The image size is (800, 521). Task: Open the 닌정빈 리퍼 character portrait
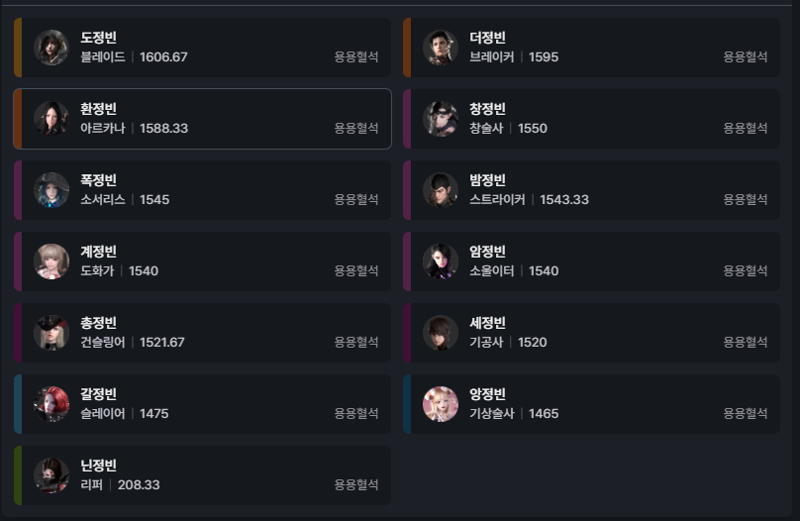51,476
